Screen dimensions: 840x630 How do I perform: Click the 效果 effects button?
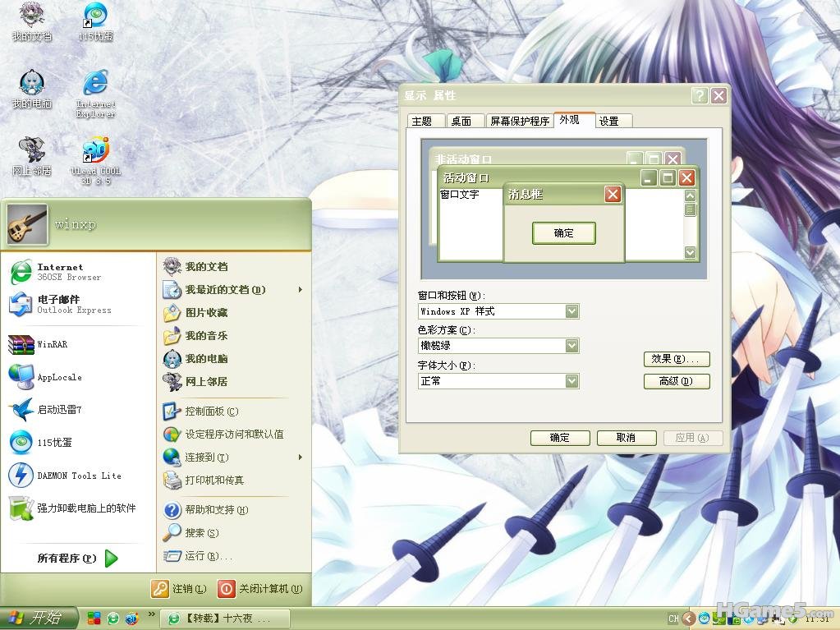676,359
